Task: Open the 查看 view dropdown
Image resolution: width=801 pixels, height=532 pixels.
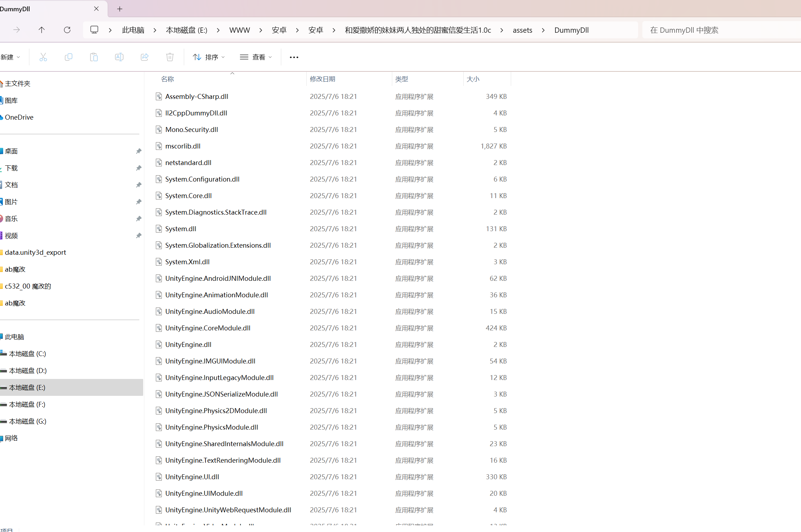Action: [256, 57]
